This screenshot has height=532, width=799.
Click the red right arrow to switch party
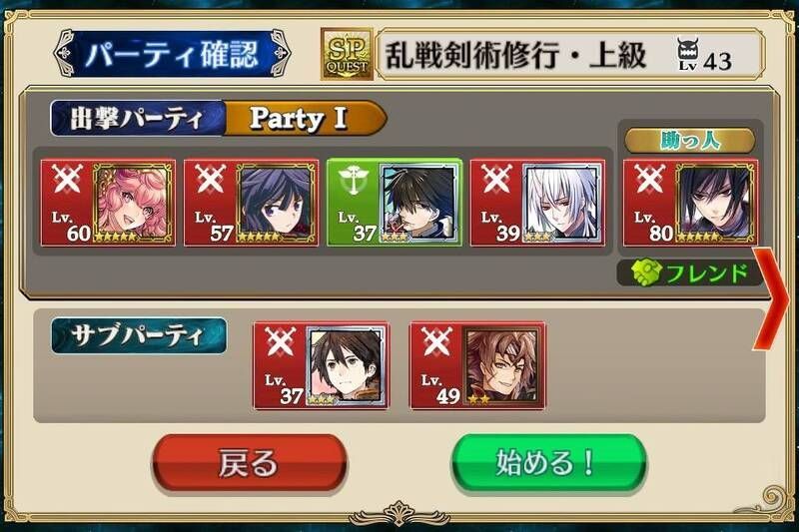point(771,299)
